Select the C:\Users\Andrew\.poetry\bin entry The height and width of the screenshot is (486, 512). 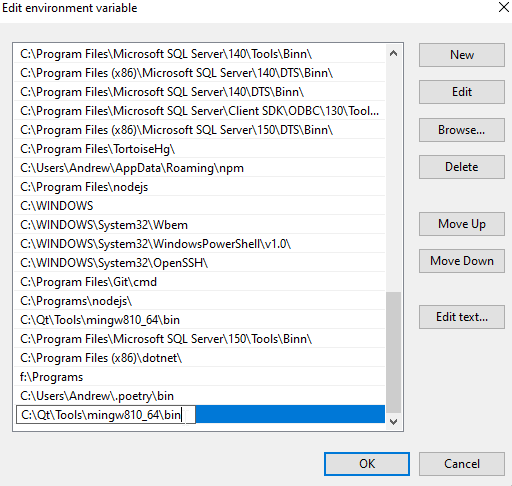199,396
